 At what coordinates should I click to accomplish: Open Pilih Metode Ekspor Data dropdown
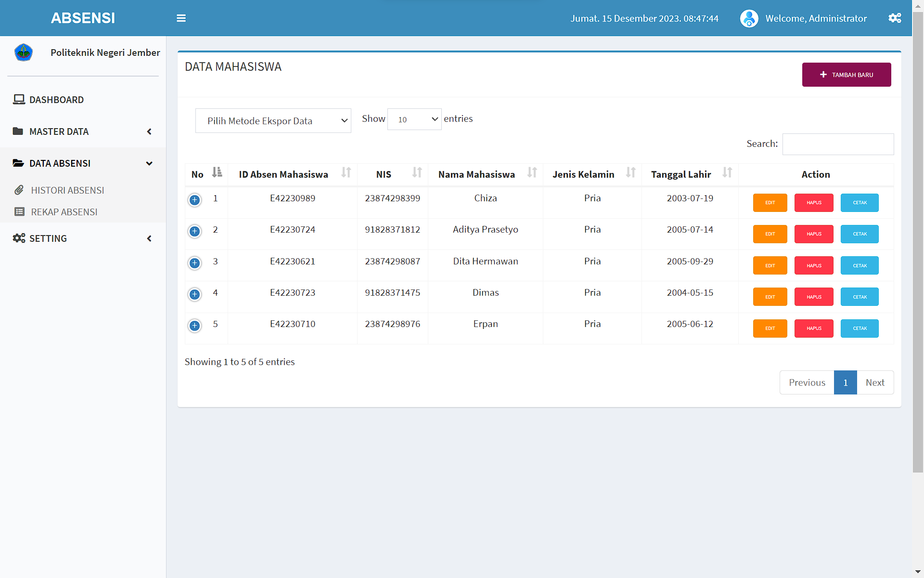click(x=273, y=120)
